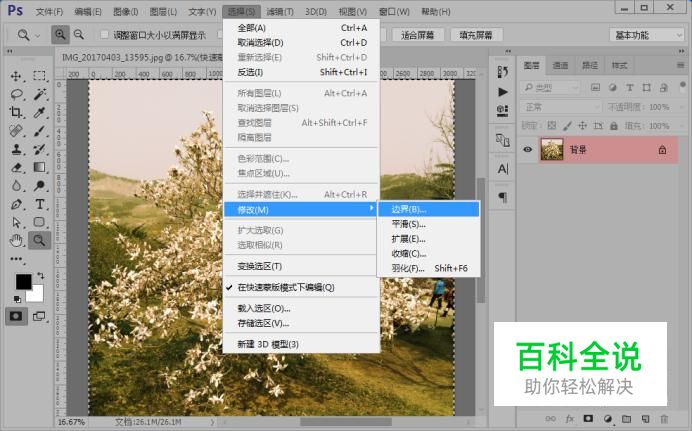Choose 反选(I) from menu
Viewport: 692px width, 431px height.
point(302,72)
